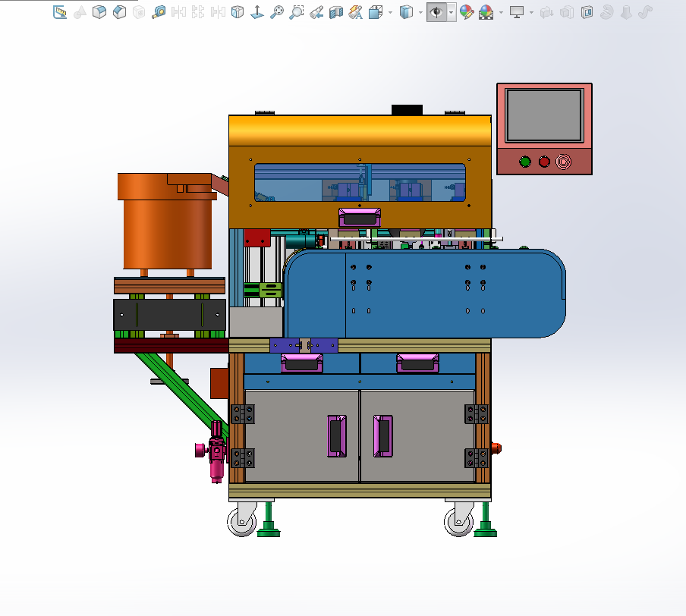Viewport: 686px width, 616px height.
Task: Click the third greyed-out mirror icon
Action: (218, 12)
